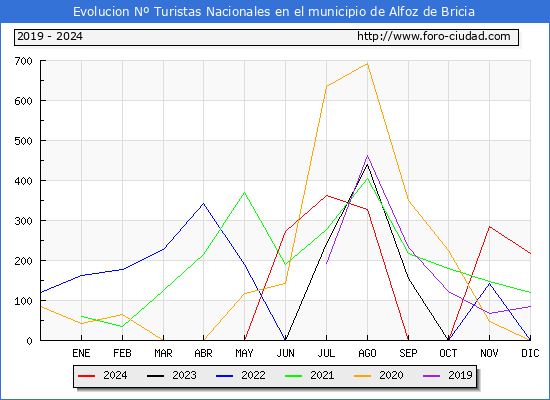The height and width of the screenshot is (400, 550).
Task: Click the ABR month axis label
Action: coord(203,353)
